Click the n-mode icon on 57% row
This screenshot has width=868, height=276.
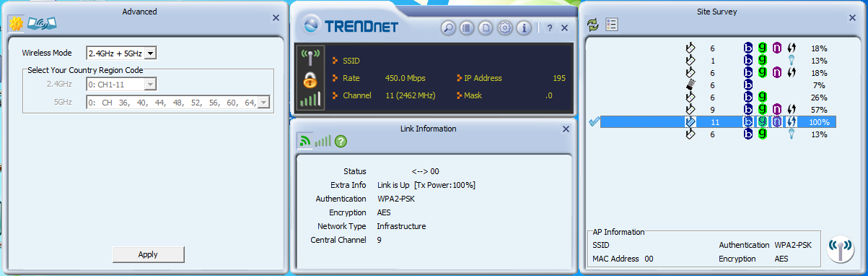tap(776, 110)
